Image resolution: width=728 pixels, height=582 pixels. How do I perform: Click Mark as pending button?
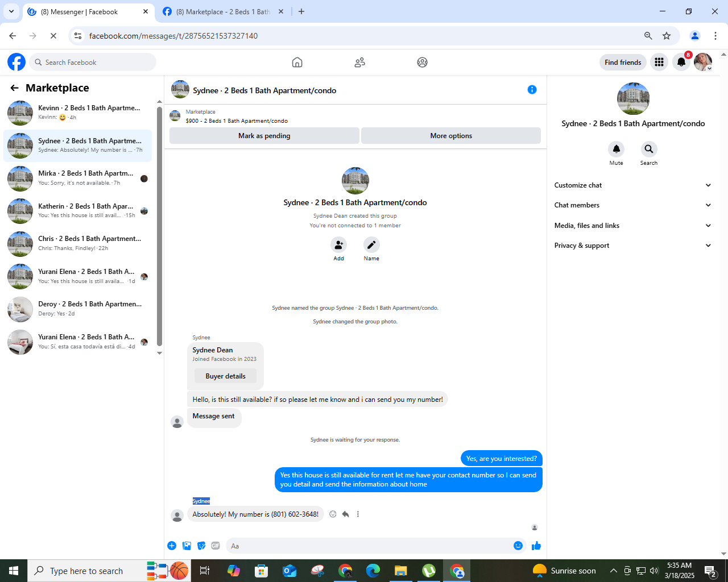click(264, 136)
